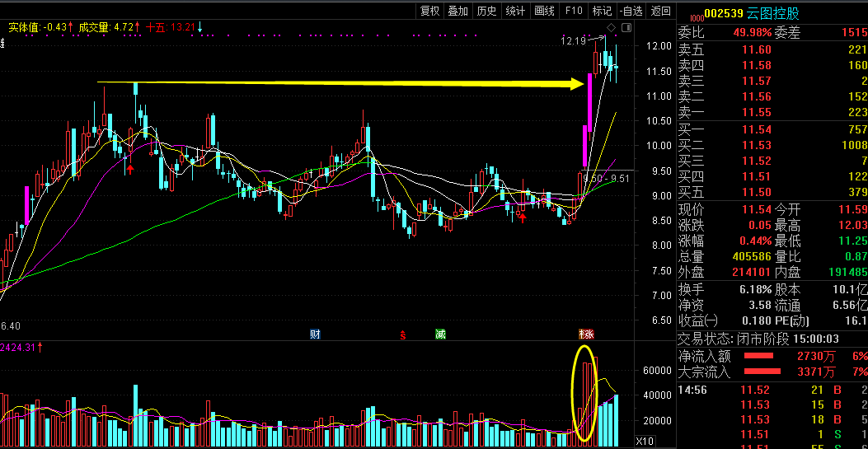Viewport: 868px width, 449px height.
Task: Click the white scale icon at the chart's left edge
Action: 2,43
